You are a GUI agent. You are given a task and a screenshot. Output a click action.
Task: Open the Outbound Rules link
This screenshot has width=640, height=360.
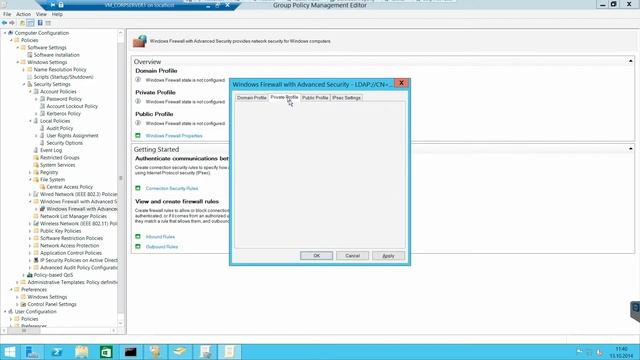point(162,247)
